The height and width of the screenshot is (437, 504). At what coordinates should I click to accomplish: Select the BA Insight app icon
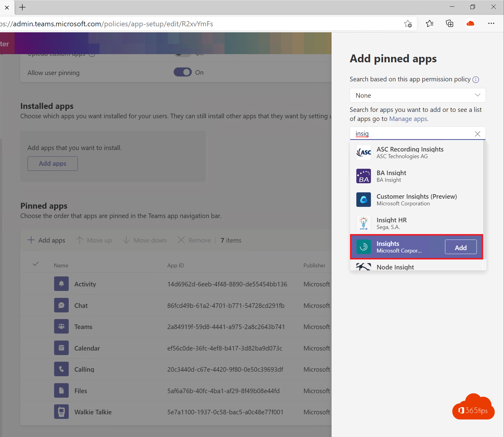point(363,176)
